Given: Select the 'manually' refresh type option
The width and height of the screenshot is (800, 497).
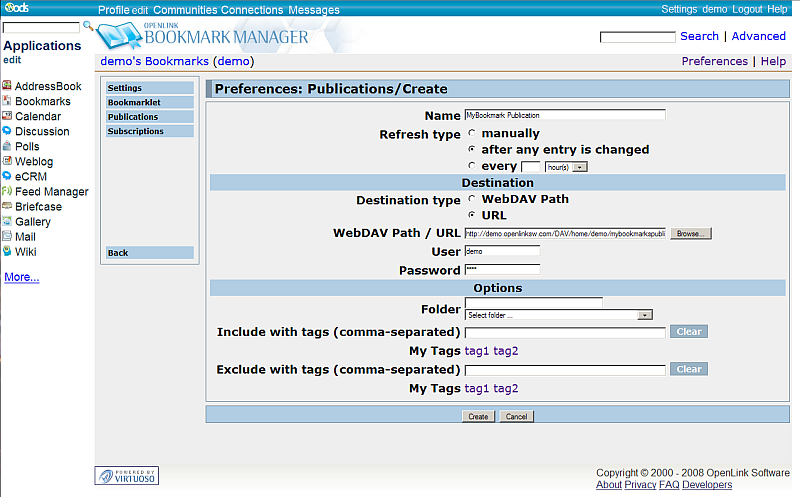Looking at the screenshot, I should point(471,133).
